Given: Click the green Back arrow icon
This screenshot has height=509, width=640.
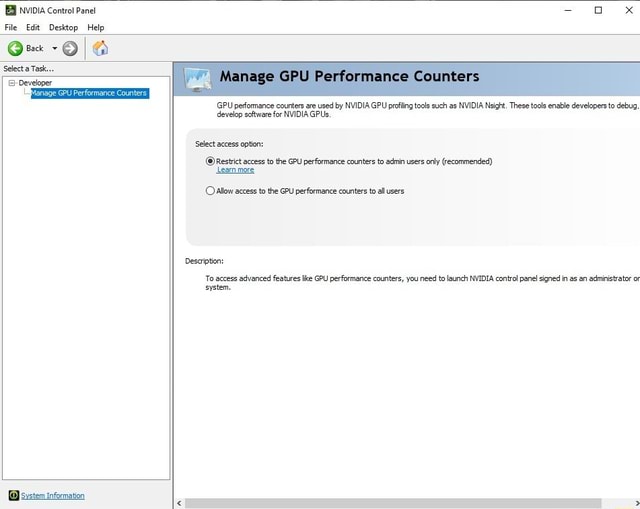Looking at the screenshot, I should 15,48.
